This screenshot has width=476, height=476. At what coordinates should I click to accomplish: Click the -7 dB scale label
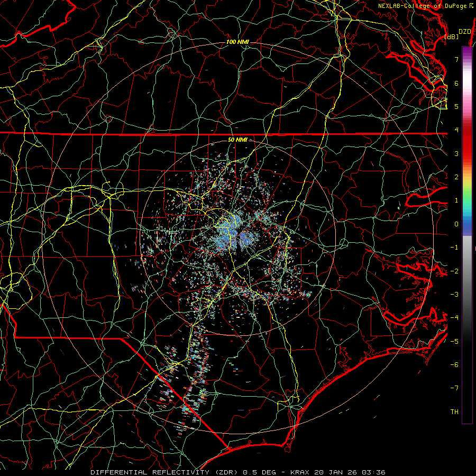(454, 388)
